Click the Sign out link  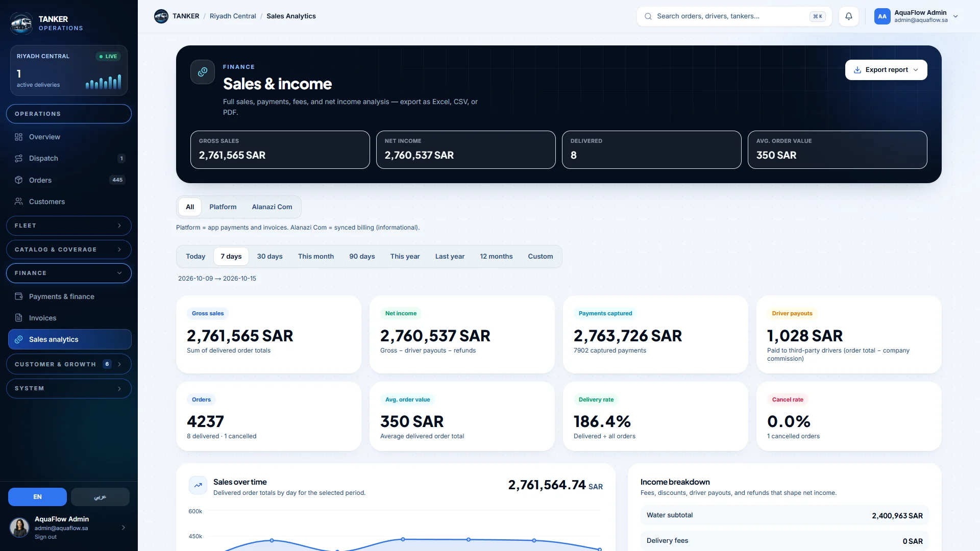(x=45, y=537)
